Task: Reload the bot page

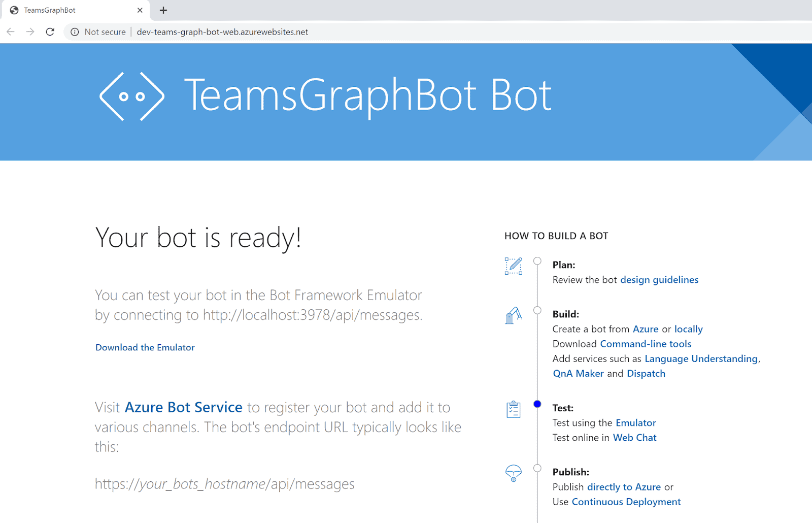Action: [50, 31]
